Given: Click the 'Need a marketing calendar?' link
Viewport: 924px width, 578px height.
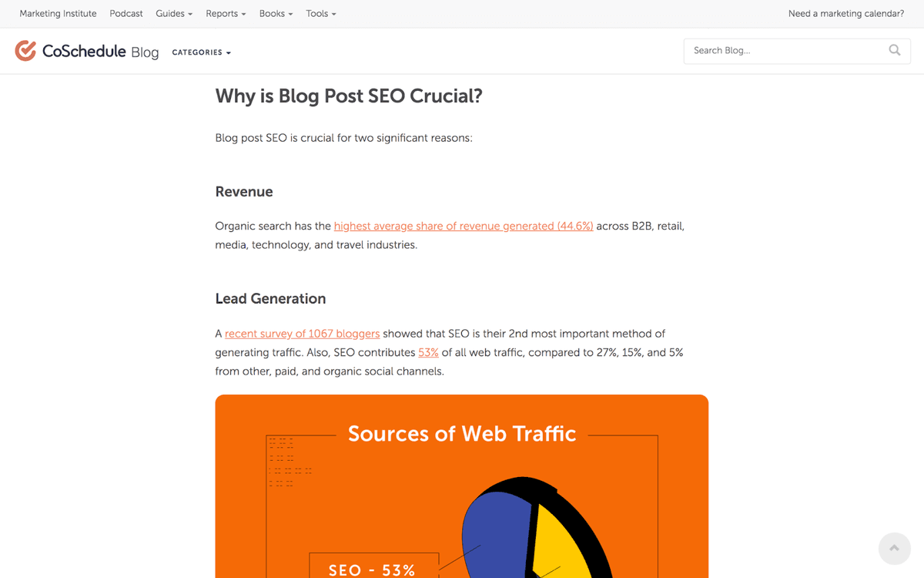Looking at the screenshot, I should (845, 13).
